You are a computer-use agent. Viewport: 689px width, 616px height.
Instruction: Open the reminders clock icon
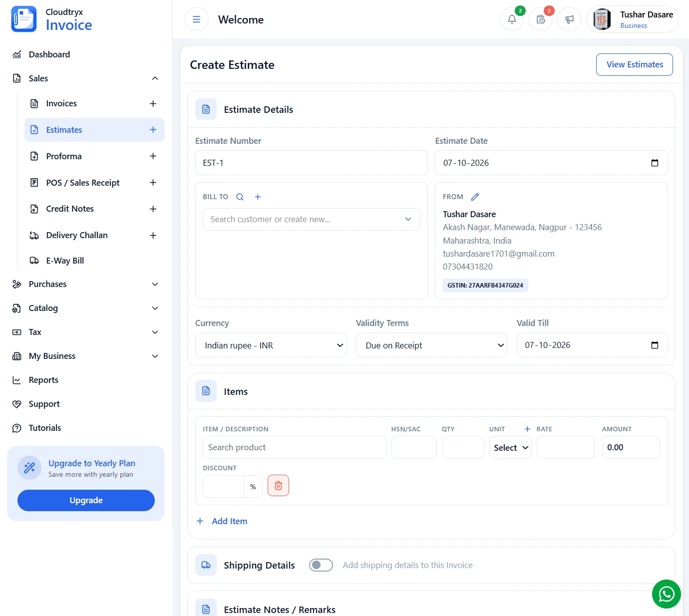(541, 19)
